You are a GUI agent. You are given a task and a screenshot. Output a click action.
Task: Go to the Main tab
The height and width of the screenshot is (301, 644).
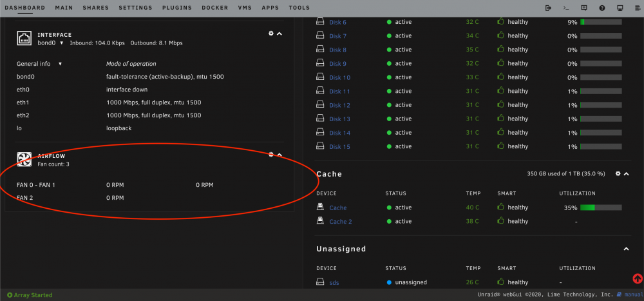click(64, 8)
